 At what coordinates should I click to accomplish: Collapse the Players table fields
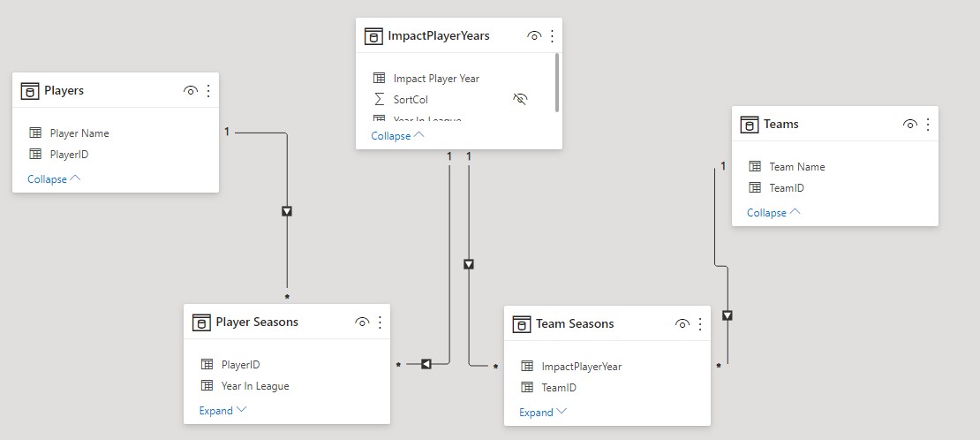pos(54,179)
